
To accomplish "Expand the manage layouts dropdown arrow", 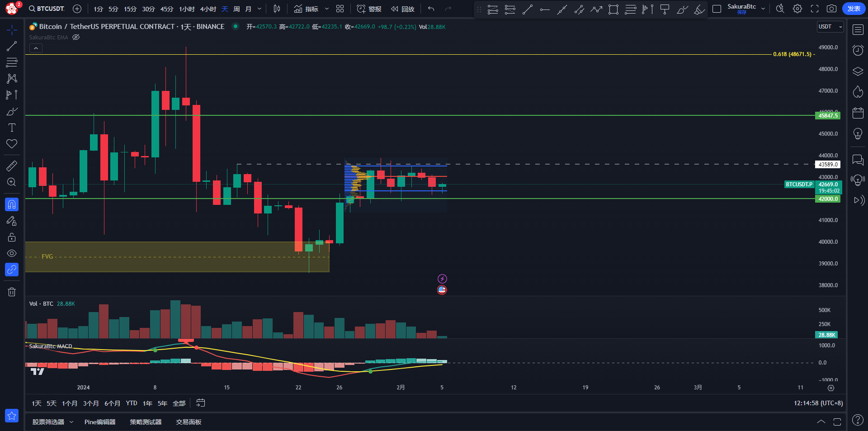I will (763, 9).
